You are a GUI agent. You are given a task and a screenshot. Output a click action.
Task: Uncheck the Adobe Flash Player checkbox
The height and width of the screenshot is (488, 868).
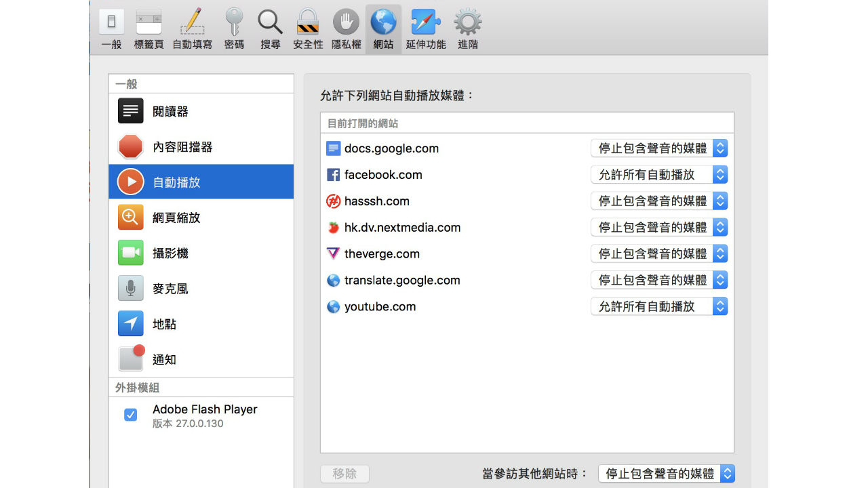(131, 415)
